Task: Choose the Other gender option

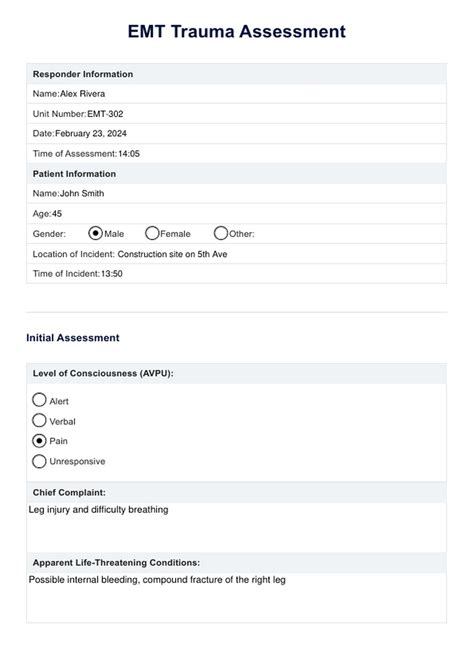Action: 220,233
